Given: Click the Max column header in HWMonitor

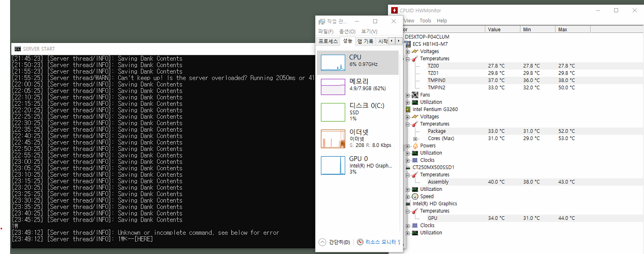Looking at the screenshot, I should [573, 29].
